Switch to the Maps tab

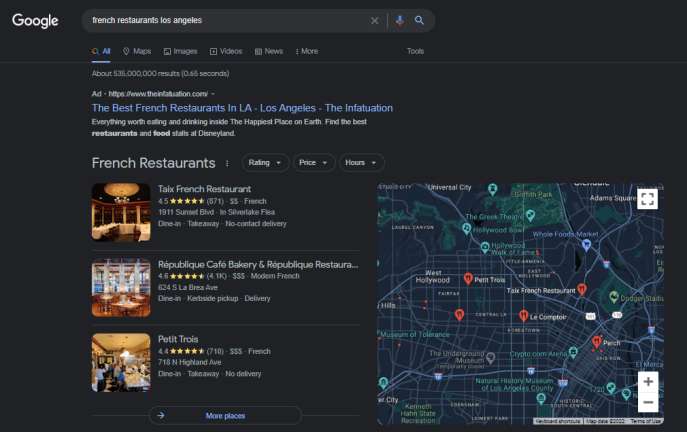click(137, 51)
